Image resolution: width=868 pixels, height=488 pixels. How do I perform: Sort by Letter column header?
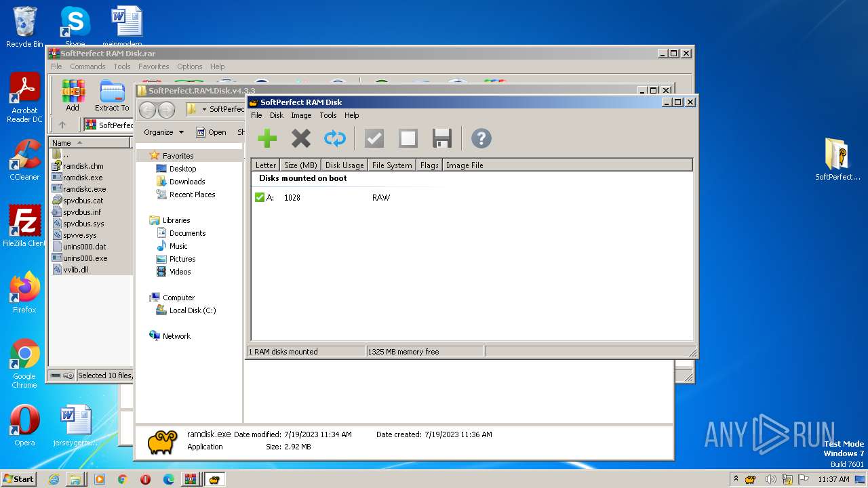pos(265,165)
